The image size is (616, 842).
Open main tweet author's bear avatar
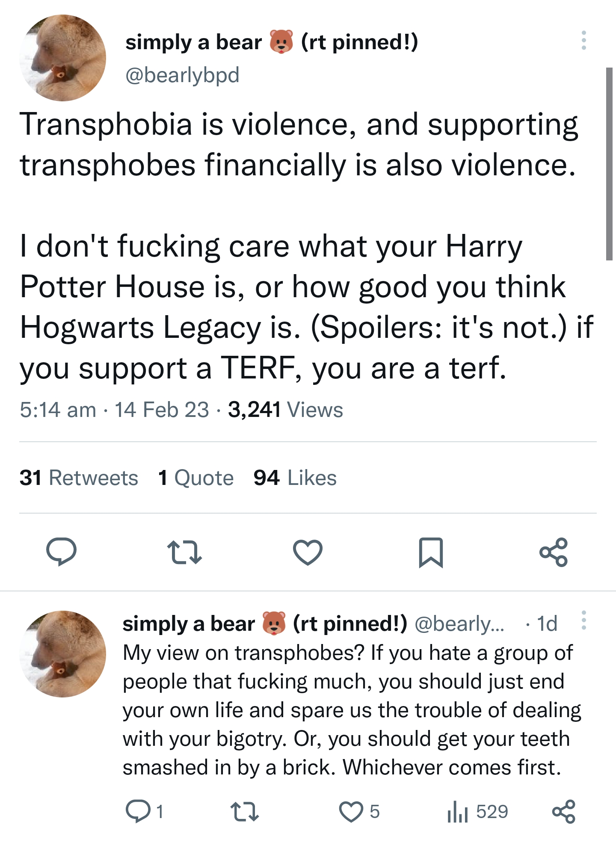click(x=63, y=58)
